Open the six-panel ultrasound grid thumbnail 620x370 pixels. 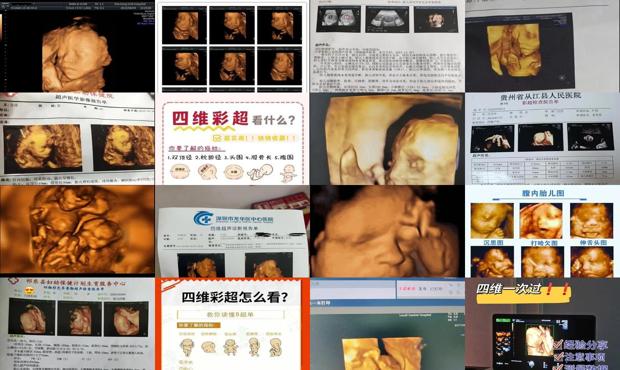point(232,46)
